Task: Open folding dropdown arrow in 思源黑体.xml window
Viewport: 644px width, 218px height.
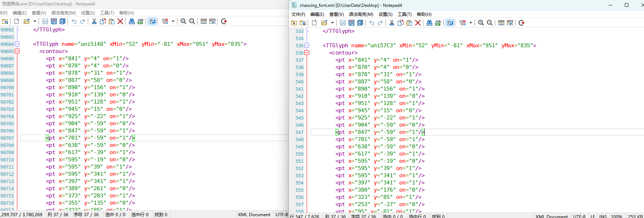Action: [x=173, y=21]
